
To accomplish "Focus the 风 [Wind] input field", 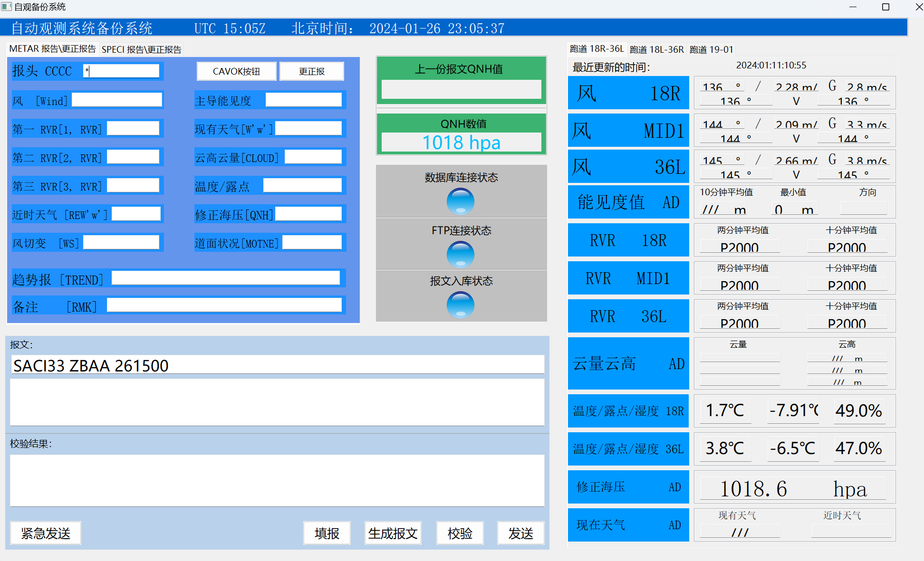I will tap(117, 100).
